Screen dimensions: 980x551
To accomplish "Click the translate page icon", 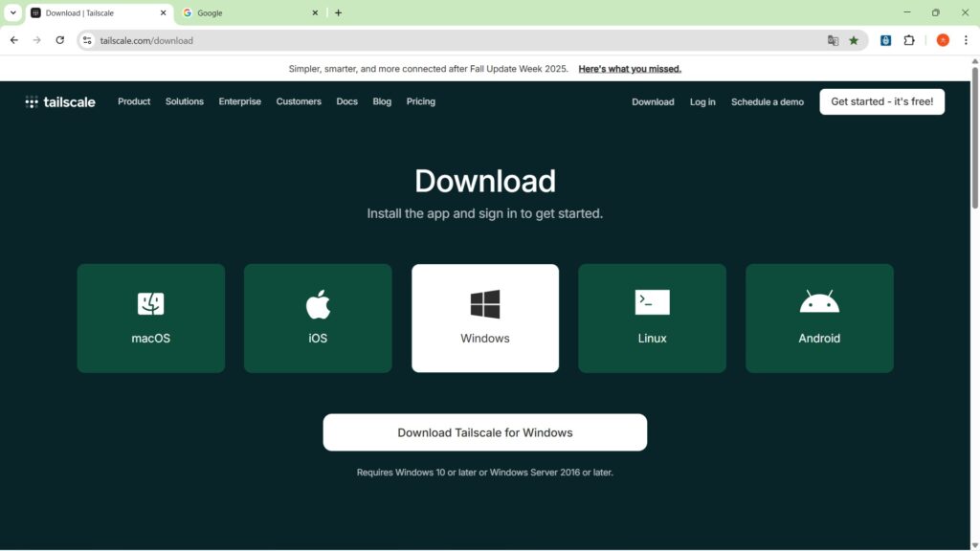I will pos(833,40).
